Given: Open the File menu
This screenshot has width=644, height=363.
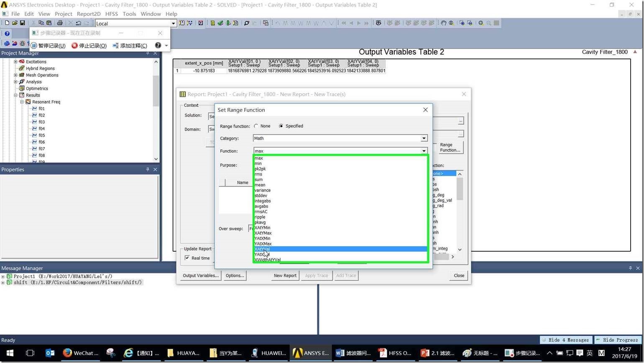Looking at the screenshot, I should [15, 14].
